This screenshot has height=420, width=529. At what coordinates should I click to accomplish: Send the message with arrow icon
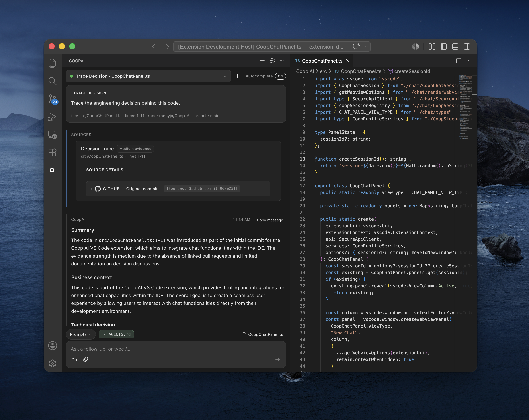click(277, 359)
